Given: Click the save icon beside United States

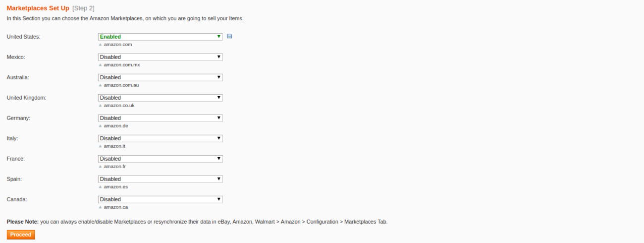Looking at the screenshot, I should point(229,36).
